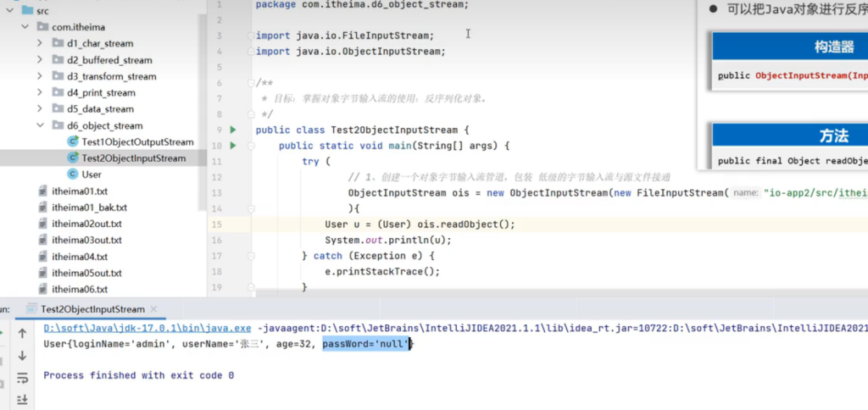Image resolution: width=868 pixels, height=410 pixels.
Task: Close the Test2ObjectInputStream run tab
Action: (x=153, y=310)
